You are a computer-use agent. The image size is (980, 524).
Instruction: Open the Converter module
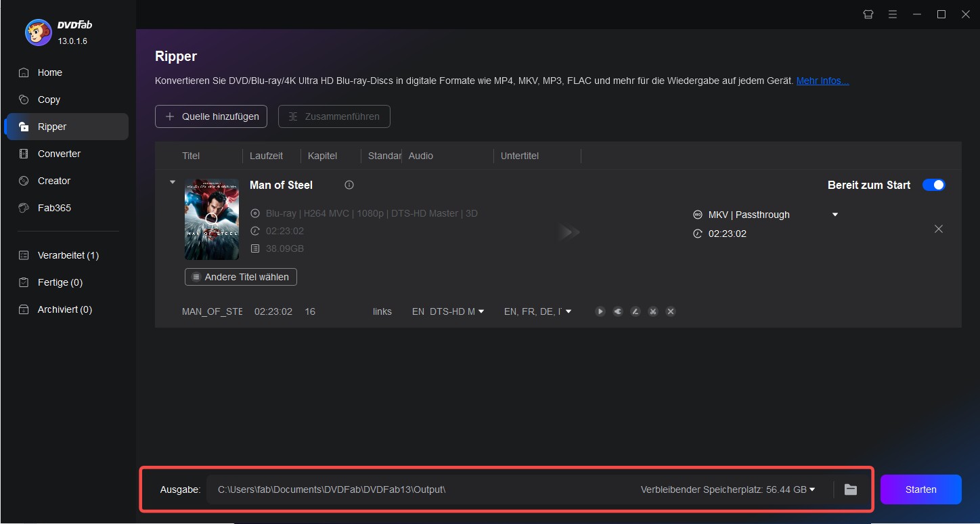[59, 154]
